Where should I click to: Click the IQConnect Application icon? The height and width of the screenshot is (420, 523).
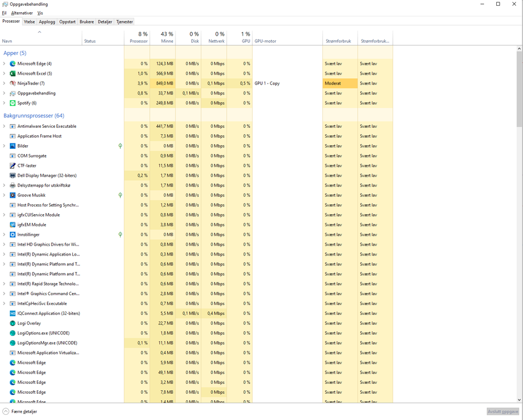tap(13, 313)
